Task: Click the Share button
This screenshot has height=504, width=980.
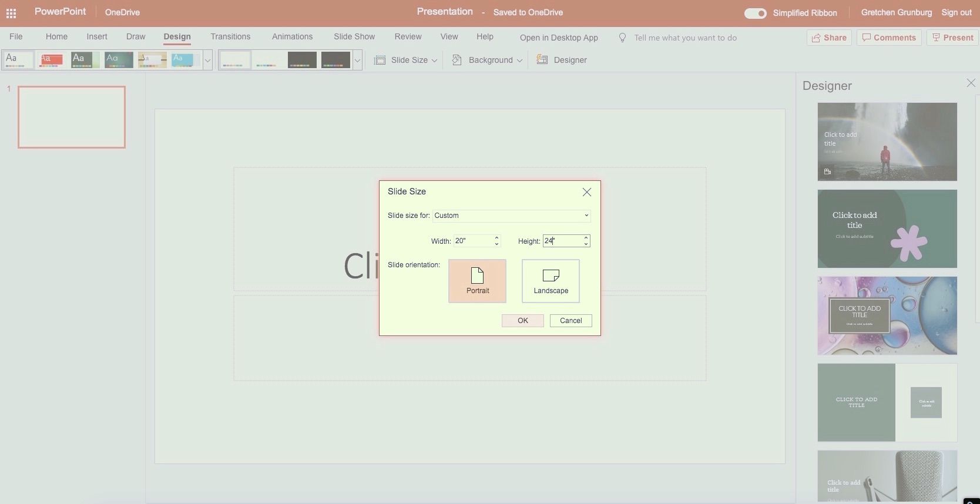Action: [x=829, y=38]
